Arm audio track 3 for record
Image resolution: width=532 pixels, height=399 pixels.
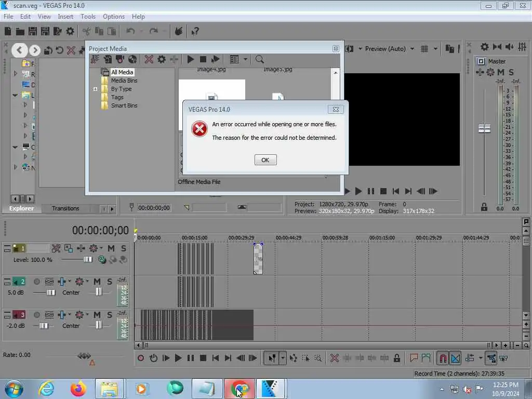click(x=37, y=315)
